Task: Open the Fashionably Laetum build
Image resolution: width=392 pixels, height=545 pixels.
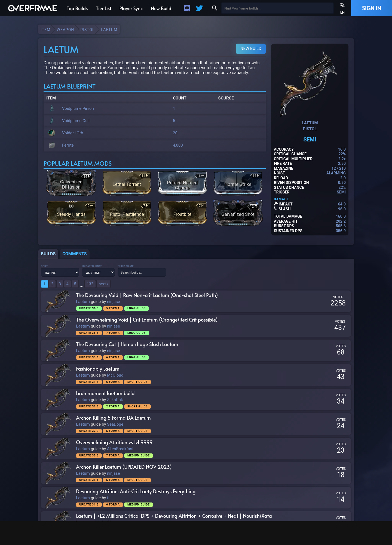Action: (x=98, y=369)
